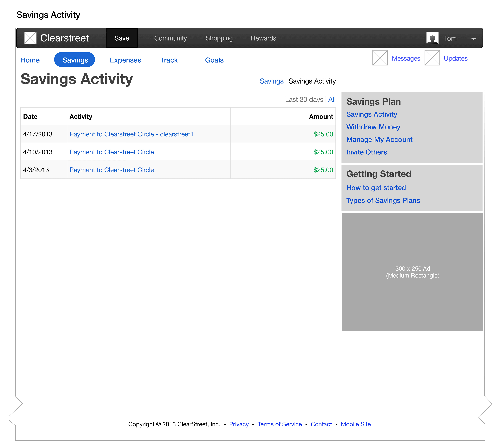This screenshot has height=446, width=504.
Task: Switch to the Mobile Site footer link
Action: click(x=356, y=424)
